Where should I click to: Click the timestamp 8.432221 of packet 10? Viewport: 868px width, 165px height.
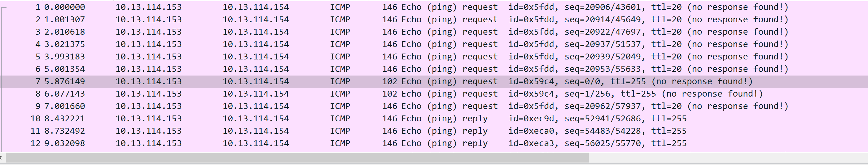[64, 119]
